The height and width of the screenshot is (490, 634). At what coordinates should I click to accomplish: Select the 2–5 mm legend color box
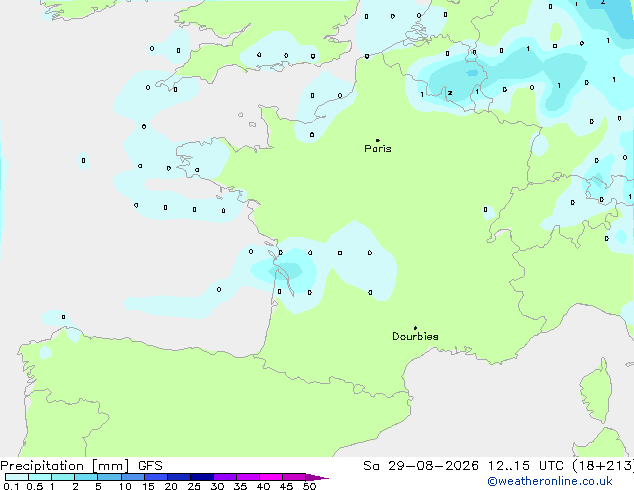tap(86, 477)
